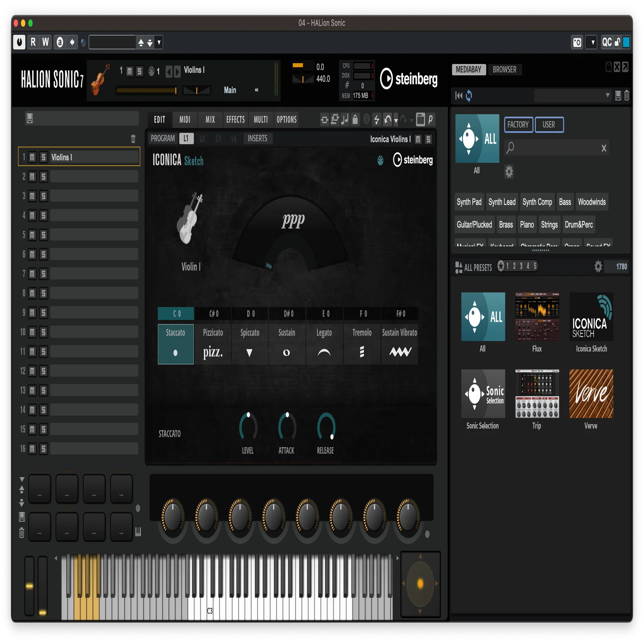Reset filters with skip-back icon in MediaBay

[x=458, y=96]
